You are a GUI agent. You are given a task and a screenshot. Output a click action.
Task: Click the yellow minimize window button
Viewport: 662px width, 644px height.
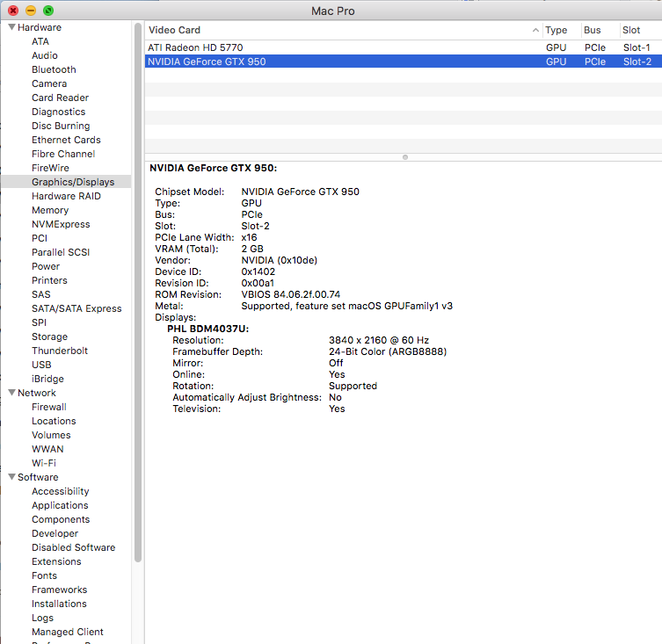click(x=31, y=11)
